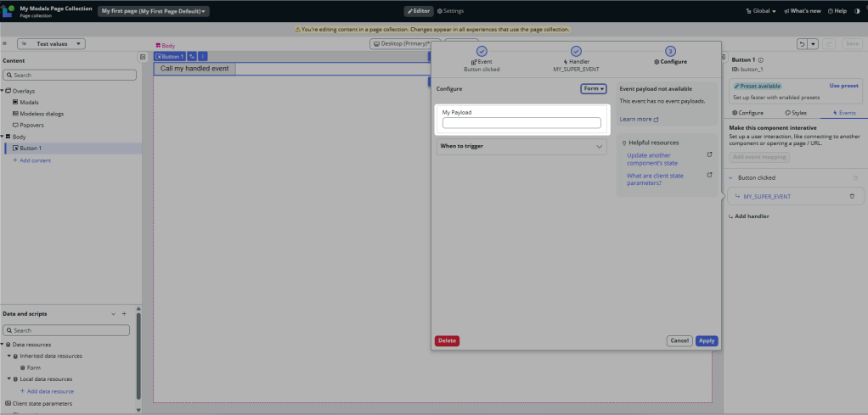Click the info icon next to Button 1
Screen dimensions: 868x415
(761, 60)
